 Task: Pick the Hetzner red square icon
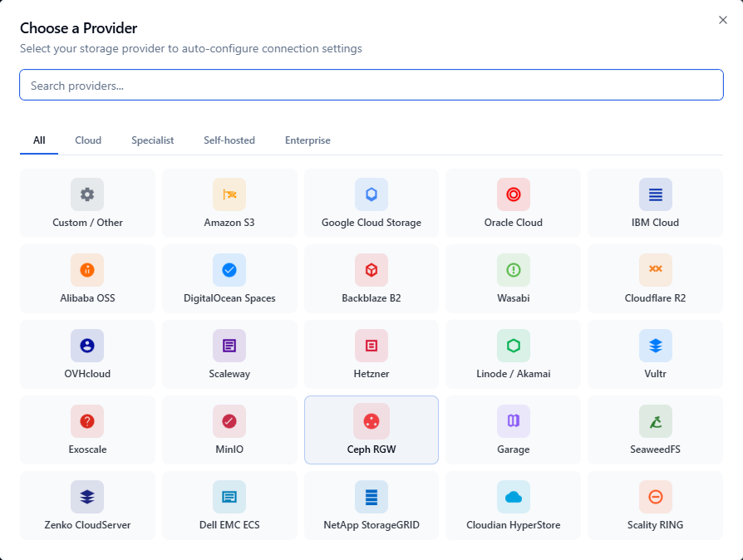click(x=371, y=346)
